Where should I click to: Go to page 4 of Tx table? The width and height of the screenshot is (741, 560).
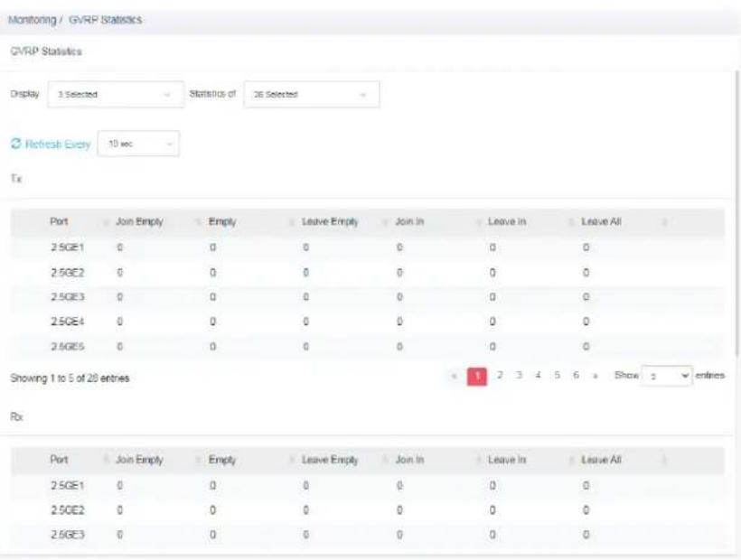(538, 376)
